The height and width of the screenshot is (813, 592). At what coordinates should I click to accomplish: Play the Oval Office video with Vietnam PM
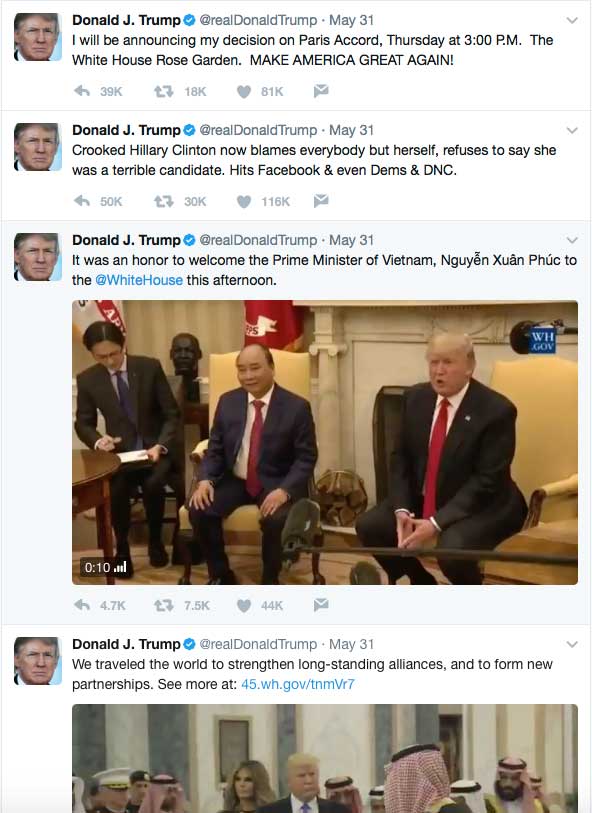click(325, 443)
